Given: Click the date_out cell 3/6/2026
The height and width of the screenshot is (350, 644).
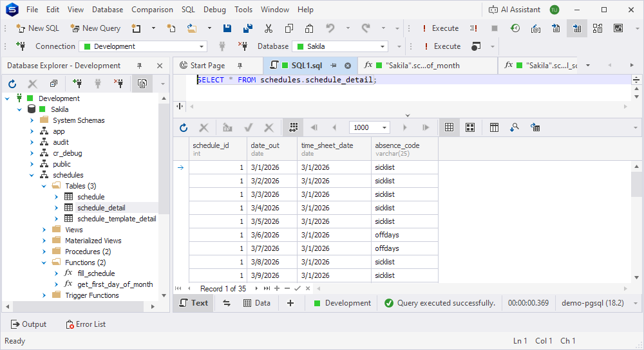Looking at the screenshot, I should click(x=272, y=235).
